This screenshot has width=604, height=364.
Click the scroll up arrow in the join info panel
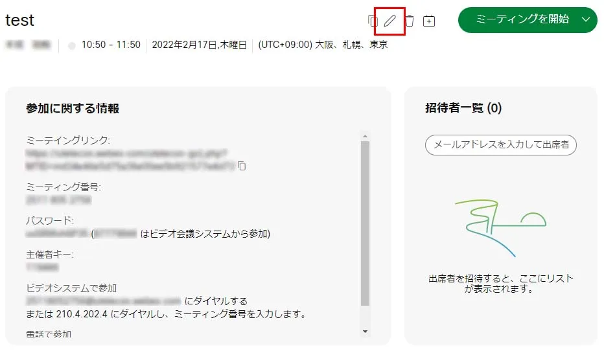pyautogui.click(x=365, y=136)
